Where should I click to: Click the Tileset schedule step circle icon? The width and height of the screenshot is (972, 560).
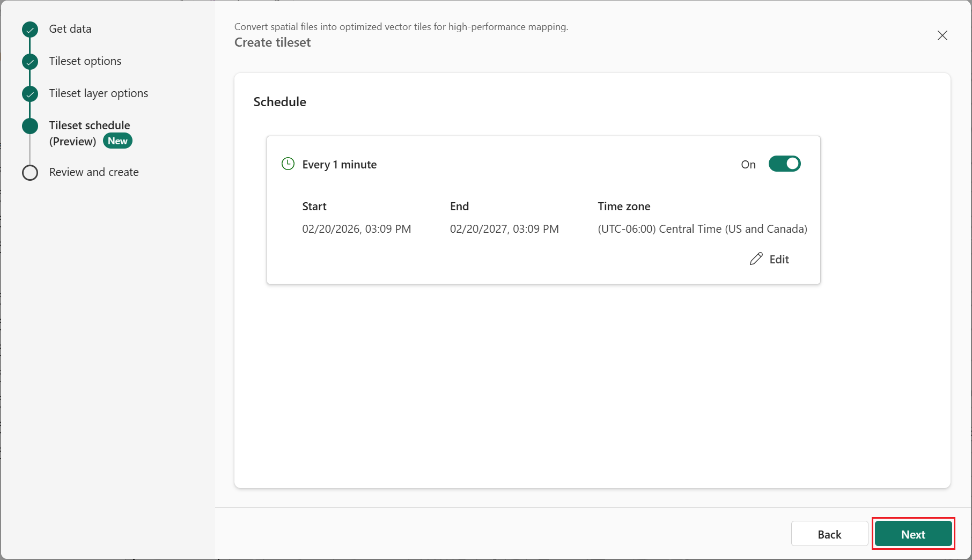[30, 126]
